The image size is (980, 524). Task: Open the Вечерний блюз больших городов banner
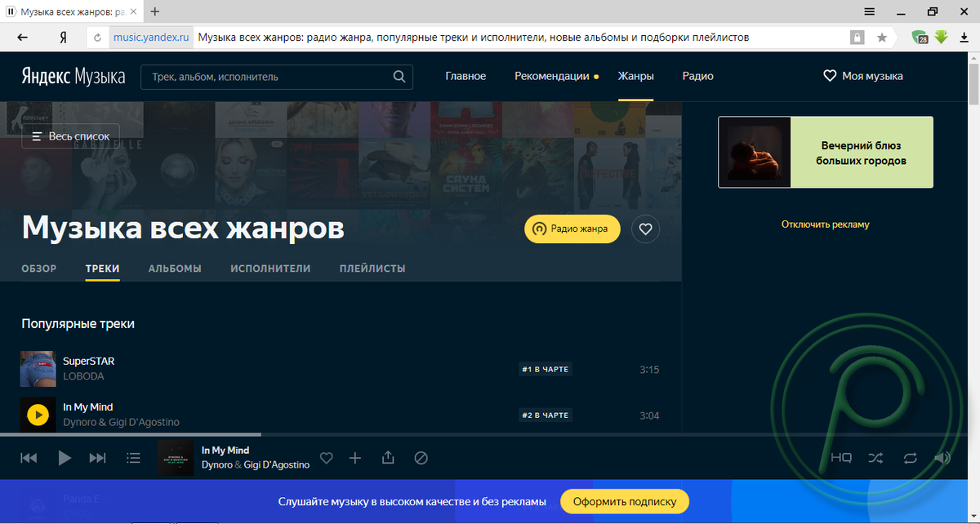826,153
